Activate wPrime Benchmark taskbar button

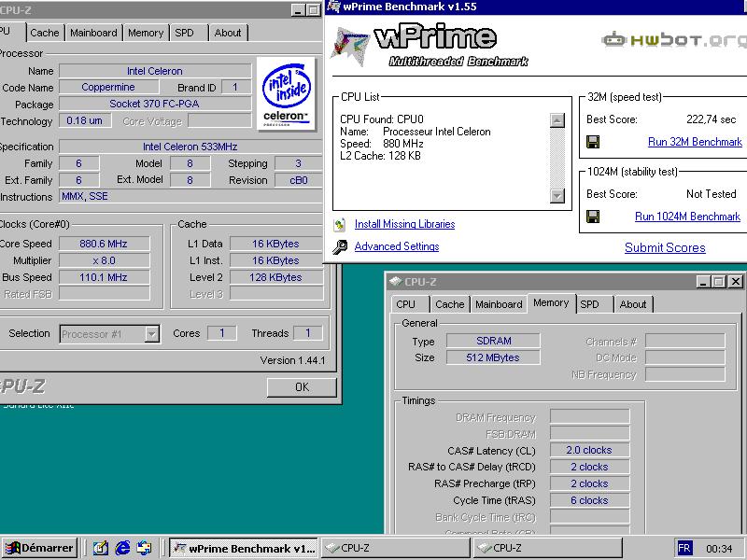pyautogui.click(x=245, y=548)
